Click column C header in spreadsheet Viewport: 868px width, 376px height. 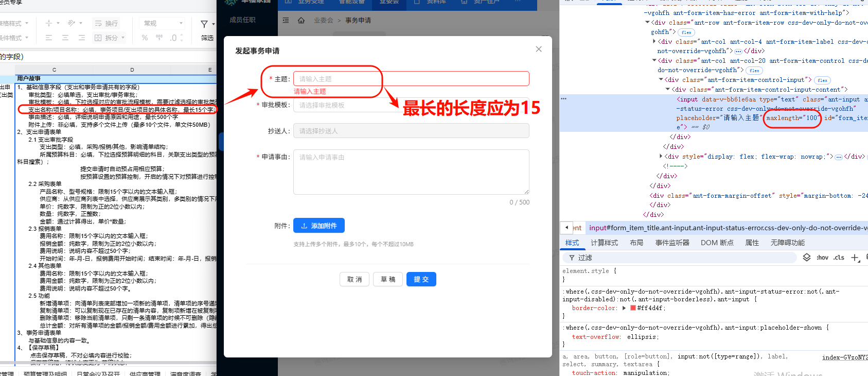coord(55,70)
